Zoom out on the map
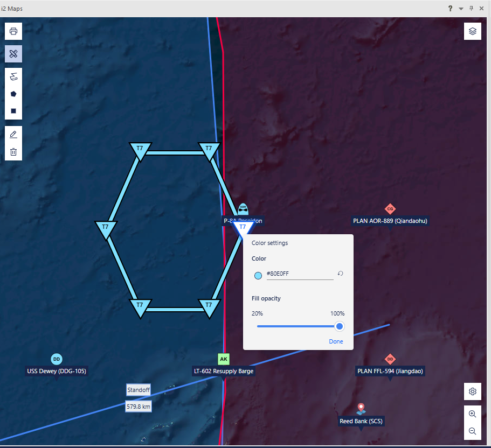This screenshot has width=491, height=448. 473,431
